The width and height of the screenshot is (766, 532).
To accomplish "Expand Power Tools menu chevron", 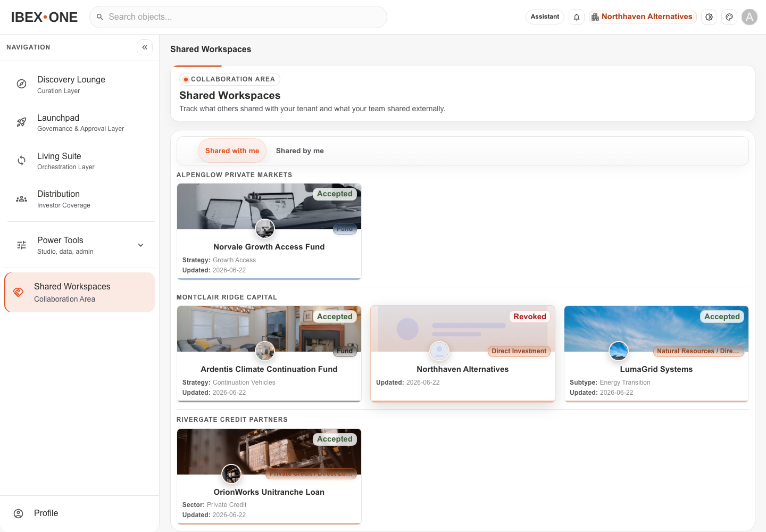I will [x=141, y=245].
